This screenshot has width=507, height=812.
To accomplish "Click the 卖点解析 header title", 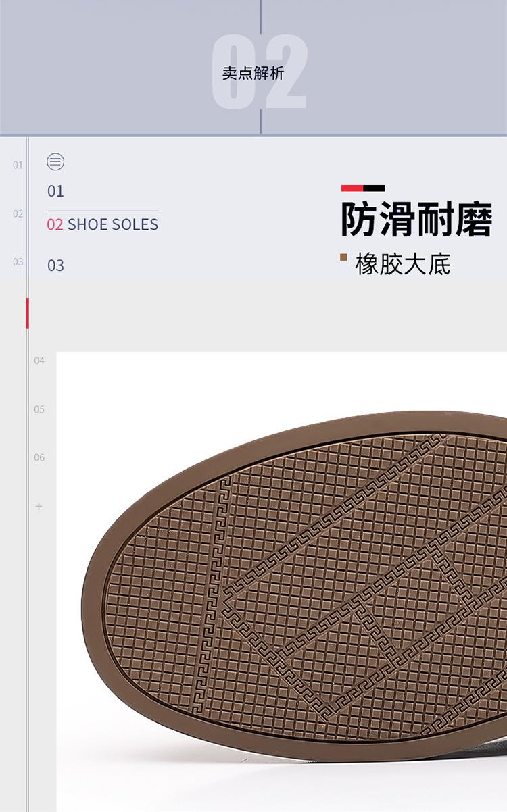I will point(254,74).
